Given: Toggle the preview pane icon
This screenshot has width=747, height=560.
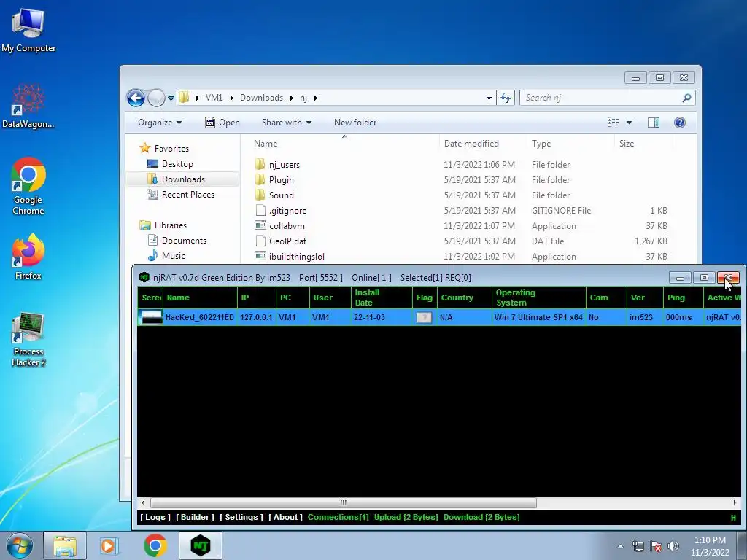Looking at the screenshot, I should coord(654,122).
